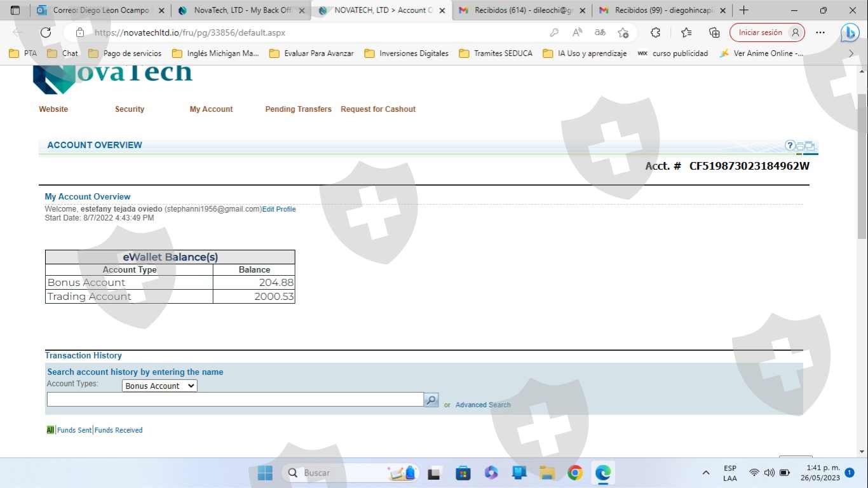Open network, volume and battery quick settings
868x488 pixels.
coord(769,473)
